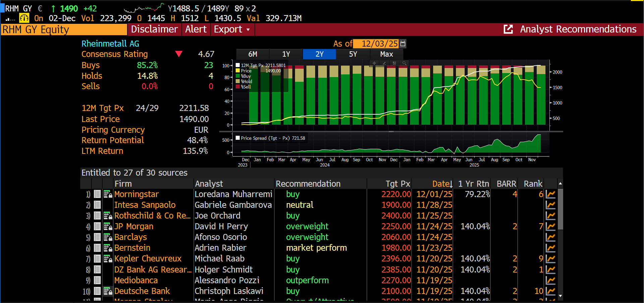Screen dimensions: 644x303
Task: Click the Alert button
Action: (196, 29)
